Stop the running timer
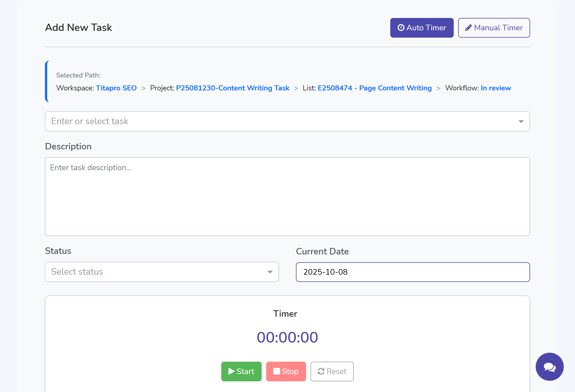 click(286, 371)
